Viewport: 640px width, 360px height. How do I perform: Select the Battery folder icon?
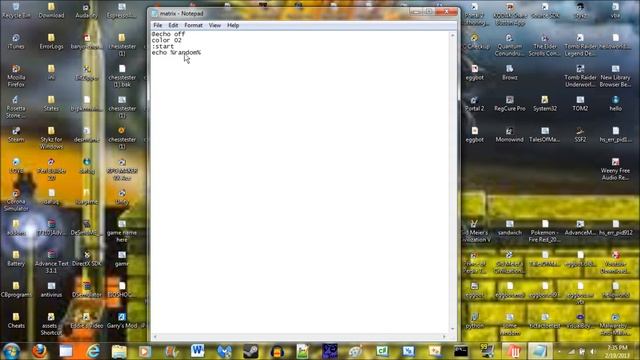pos(16,259)
